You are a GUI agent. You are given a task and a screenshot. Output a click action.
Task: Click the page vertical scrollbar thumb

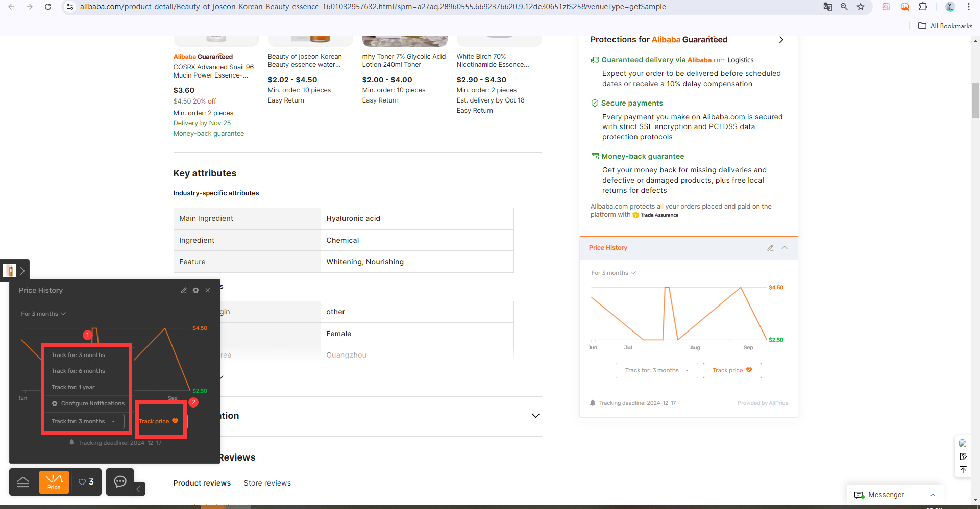click(x=975, y=100)
